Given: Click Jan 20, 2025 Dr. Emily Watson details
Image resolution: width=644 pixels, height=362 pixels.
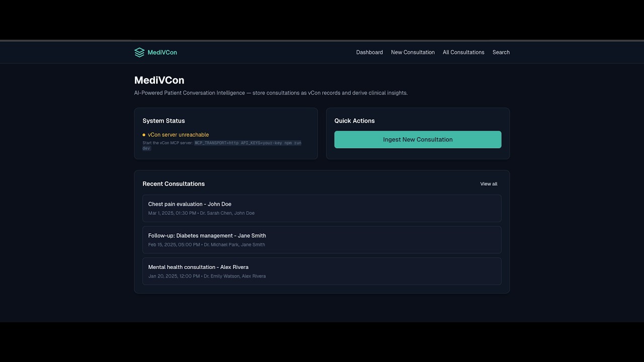Looking at the screenshot, I should click(207, 276).
